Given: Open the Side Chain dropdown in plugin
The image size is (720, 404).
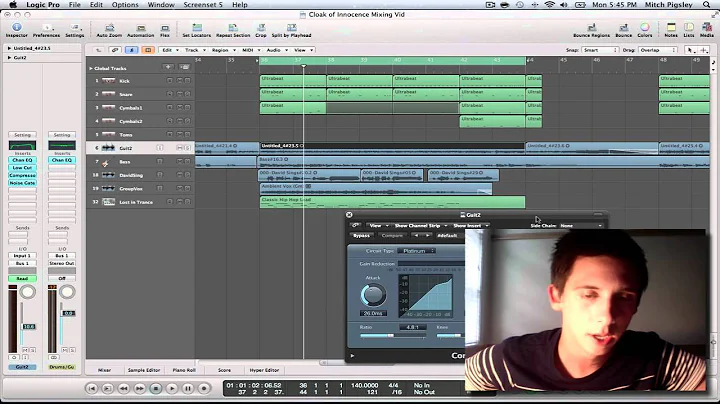Looking at the screenshot, I should coord(581,226).
